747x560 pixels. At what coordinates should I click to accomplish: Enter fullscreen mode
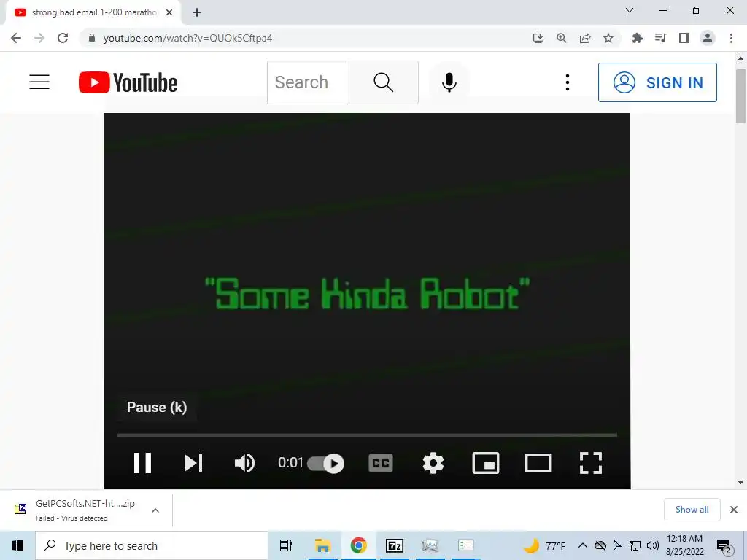591,463
